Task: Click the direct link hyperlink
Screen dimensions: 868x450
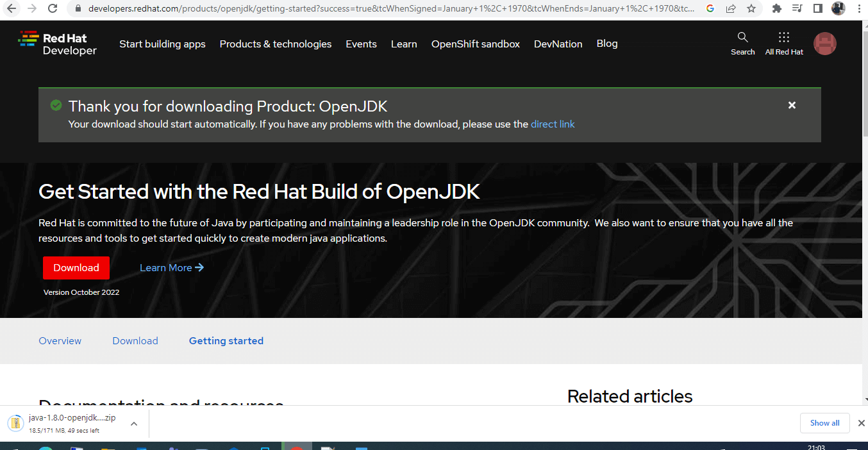Action: [x=553, y=124]
